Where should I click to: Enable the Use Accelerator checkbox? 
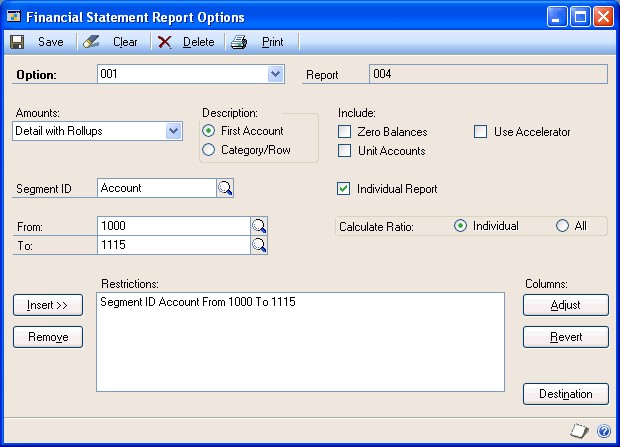tap(480, 131)
